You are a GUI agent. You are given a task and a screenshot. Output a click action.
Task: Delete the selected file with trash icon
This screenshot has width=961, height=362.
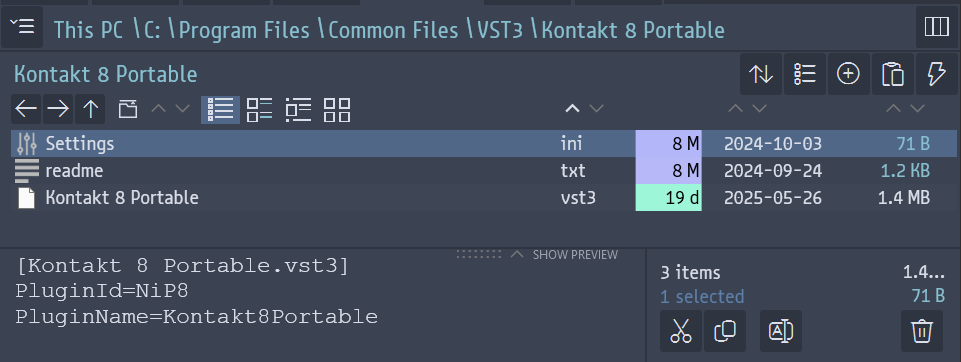(x=922, y=331)
